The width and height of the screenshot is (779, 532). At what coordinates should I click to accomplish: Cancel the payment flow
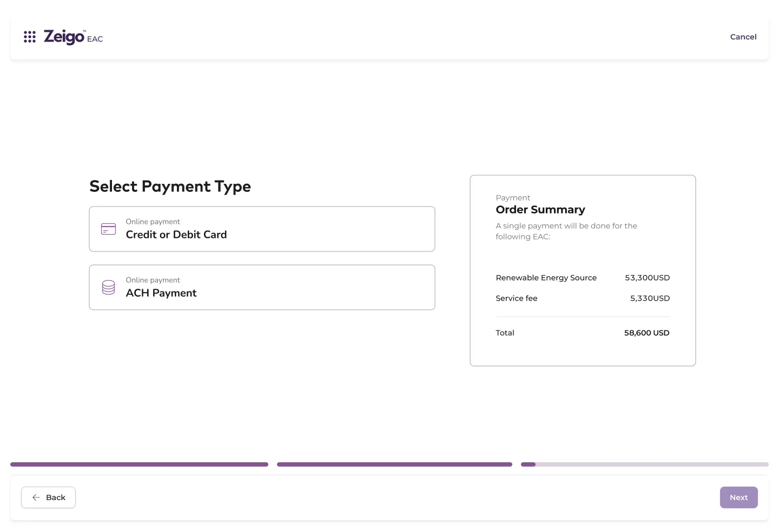pos(743,37)
